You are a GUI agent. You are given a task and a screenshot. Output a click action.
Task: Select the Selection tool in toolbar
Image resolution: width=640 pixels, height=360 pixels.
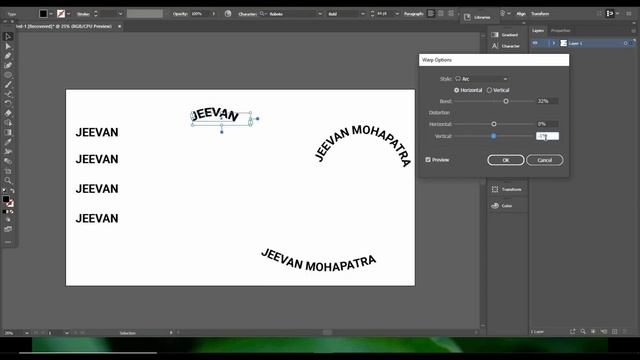[x=8, y=36]
